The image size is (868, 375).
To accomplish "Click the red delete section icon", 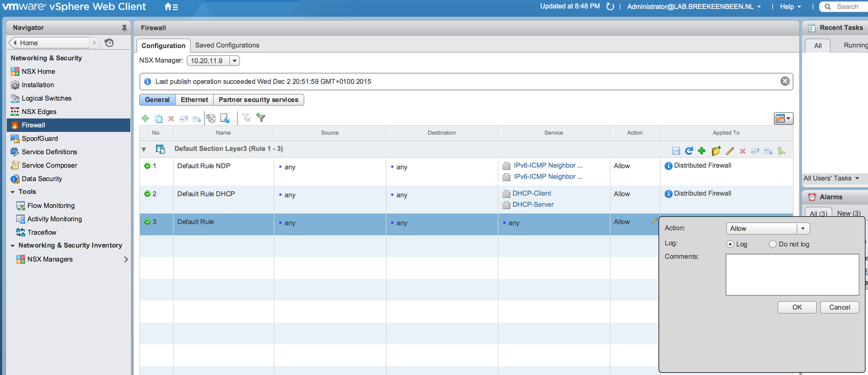I will point(743,151).
